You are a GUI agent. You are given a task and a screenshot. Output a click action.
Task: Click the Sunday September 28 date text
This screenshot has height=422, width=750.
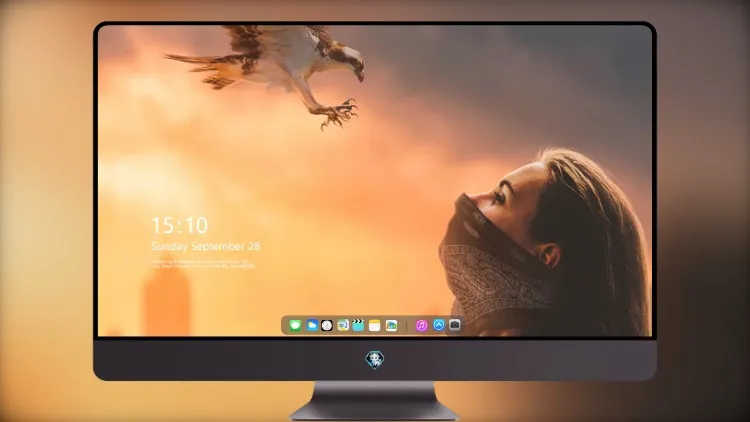click(x=206, y=246)
